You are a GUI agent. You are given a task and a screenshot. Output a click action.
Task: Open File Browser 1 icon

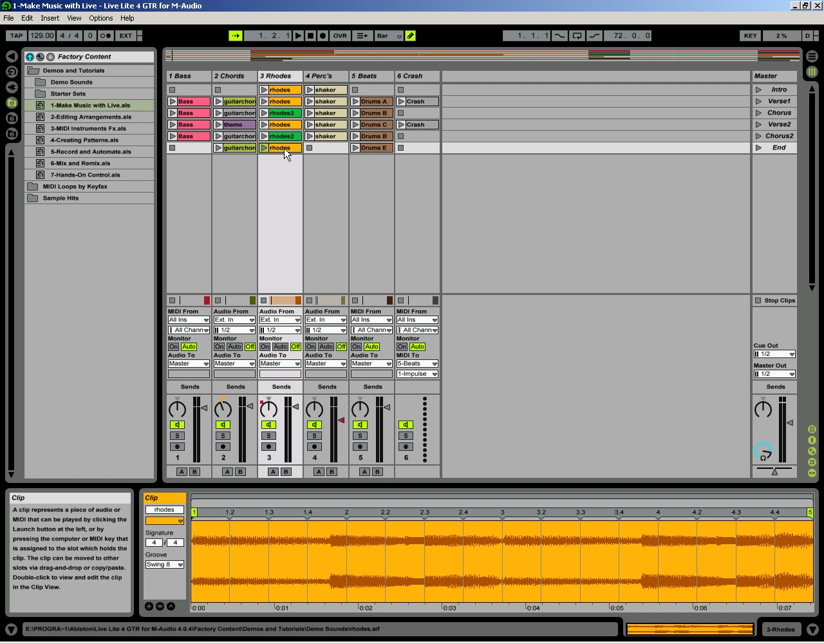coord(12,103)
